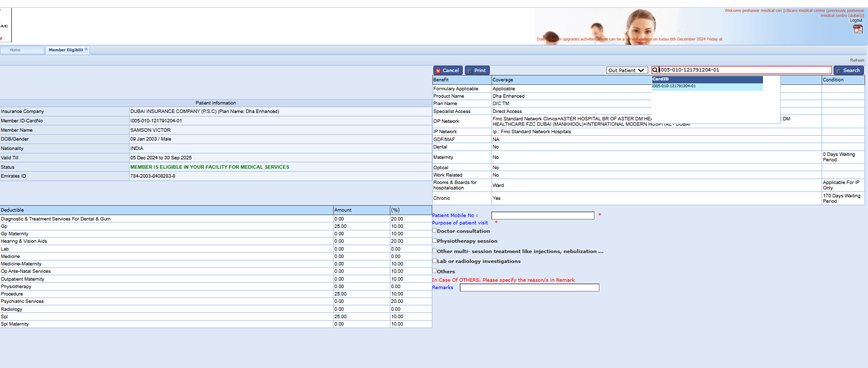Viewport: 868px width, 368px height.
Task: Click the Patient Mobile No field
Action: (x=542, y=216)
